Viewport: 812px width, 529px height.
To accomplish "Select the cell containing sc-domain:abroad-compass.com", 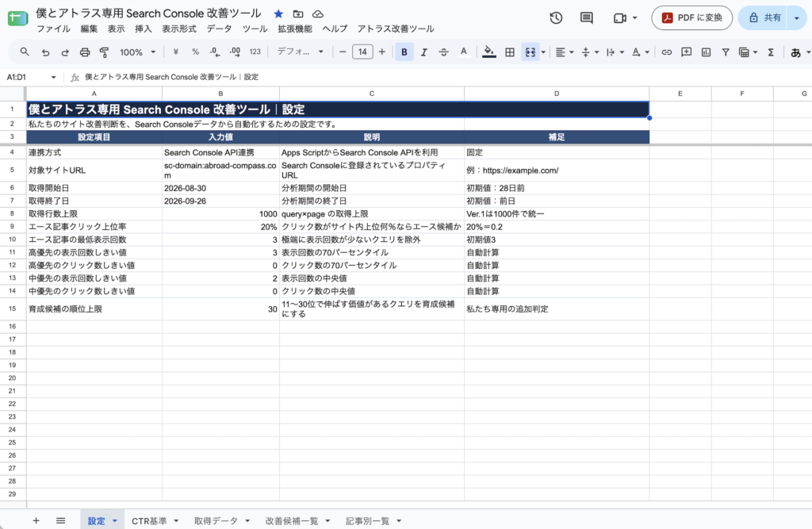I will [x=220, y=170].
